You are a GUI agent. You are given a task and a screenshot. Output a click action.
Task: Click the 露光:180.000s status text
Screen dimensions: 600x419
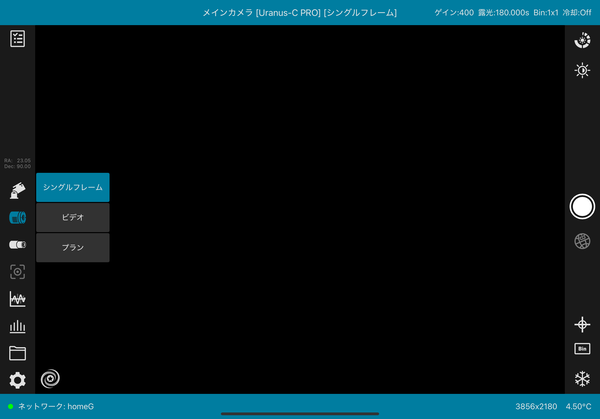pos(503,13)
